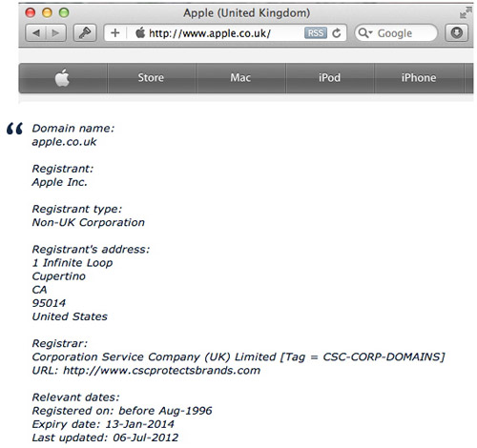
Task: Open the Mac navigation tab
Action: [240, 77]
